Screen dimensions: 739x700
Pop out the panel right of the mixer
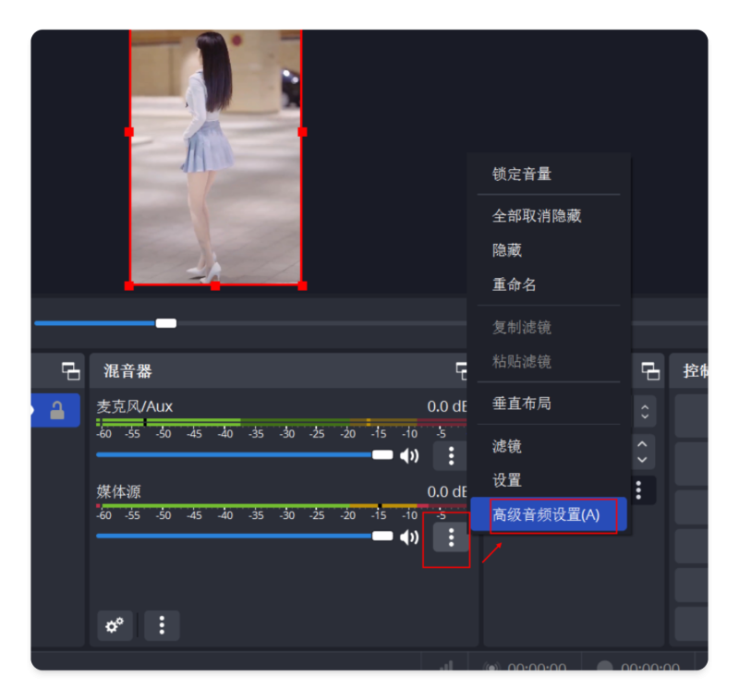[650, 371]
